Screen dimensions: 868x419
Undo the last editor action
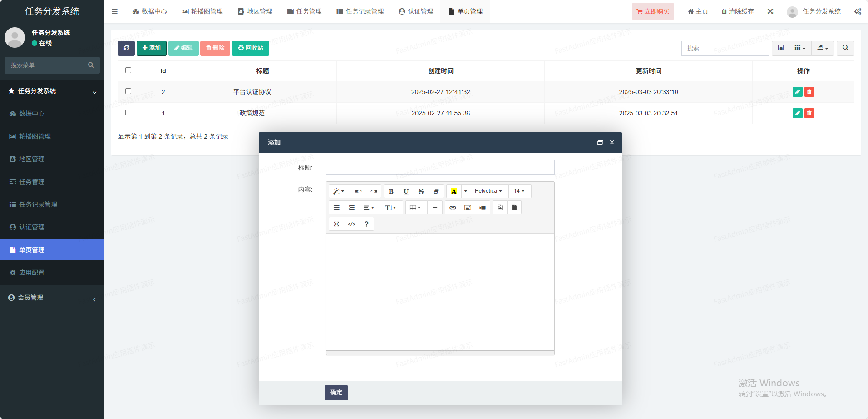(x=358, y=191)
